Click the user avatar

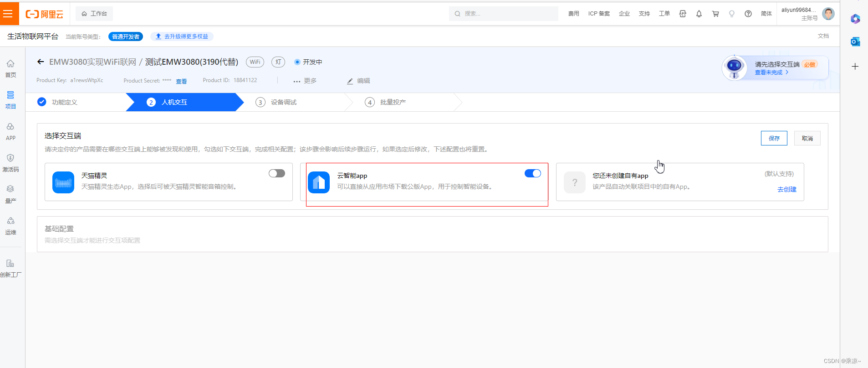pyautogui.click(x=828, y=14)
